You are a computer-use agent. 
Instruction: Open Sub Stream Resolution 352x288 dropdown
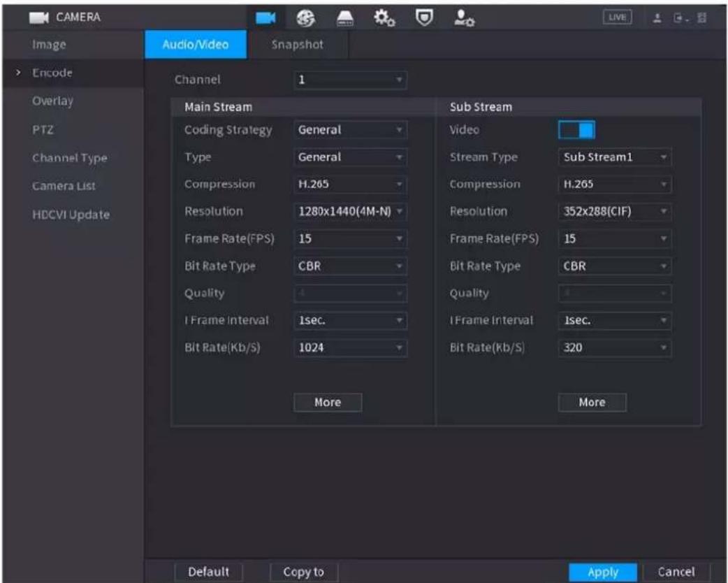615,211
